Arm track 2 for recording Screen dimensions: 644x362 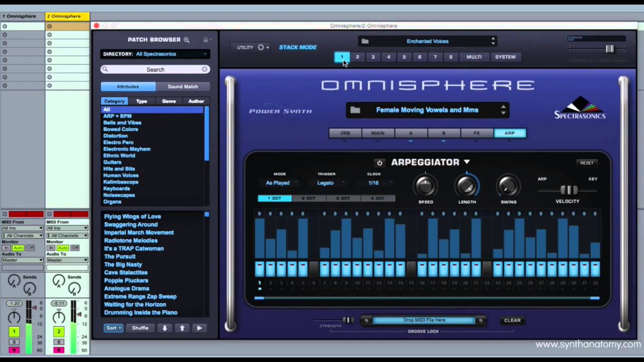point(59,350)
